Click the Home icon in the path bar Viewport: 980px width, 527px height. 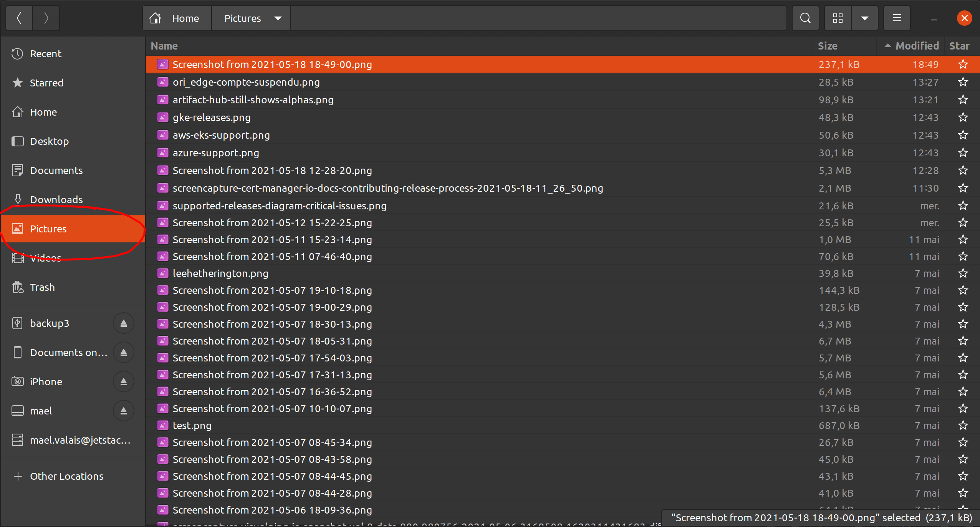pyautogui.click(x=155, y=18)
